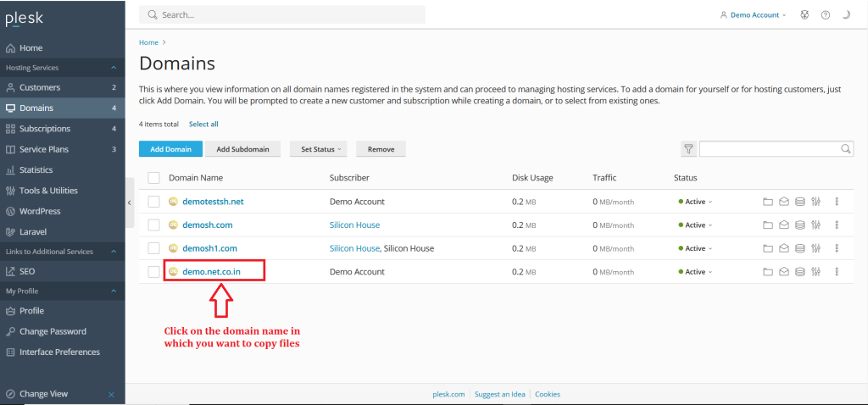
Task: Click the filter funnel icon
Action: 688,149
